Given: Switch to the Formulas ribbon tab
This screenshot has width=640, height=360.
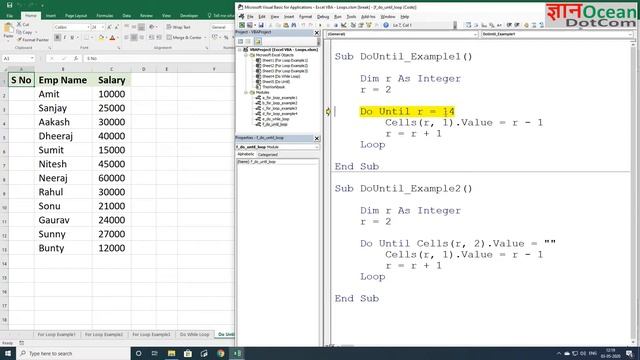Looking at the screenshot, I should pos(105,16).
